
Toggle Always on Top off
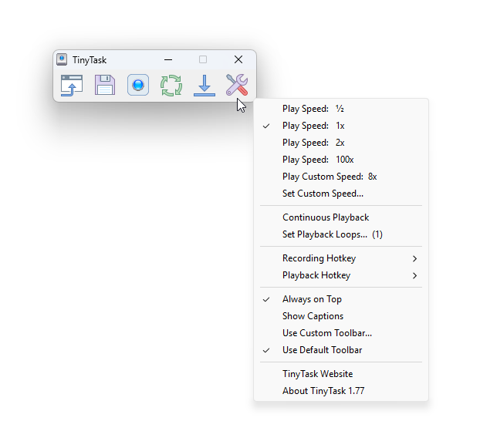[341, 299]
